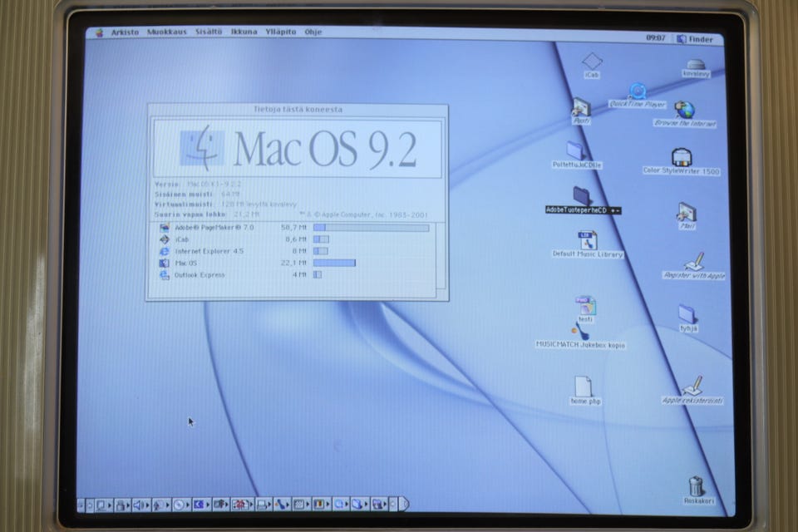Open the Apple menu
Screen dimensions: 798x532
tap(99, 32)
